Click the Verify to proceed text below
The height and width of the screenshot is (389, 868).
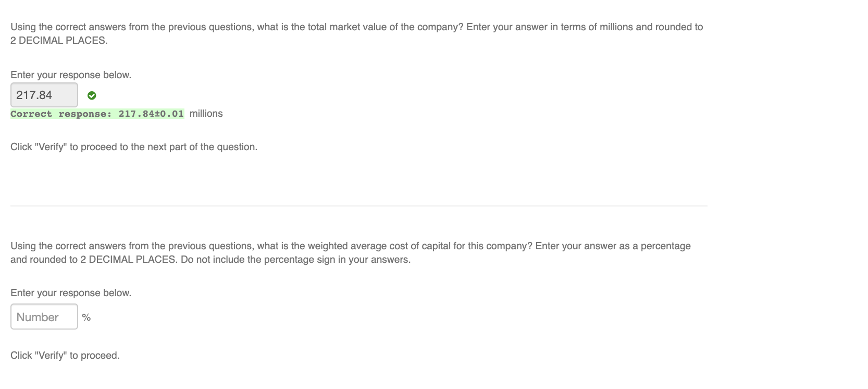coord(65,355)
